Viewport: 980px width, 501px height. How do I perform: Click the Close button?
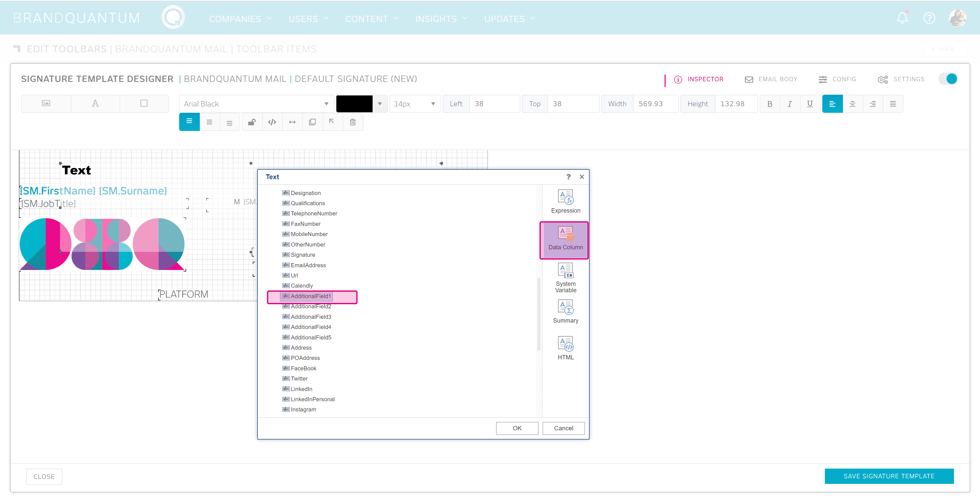pyautogui.click(x=44, y=476)
